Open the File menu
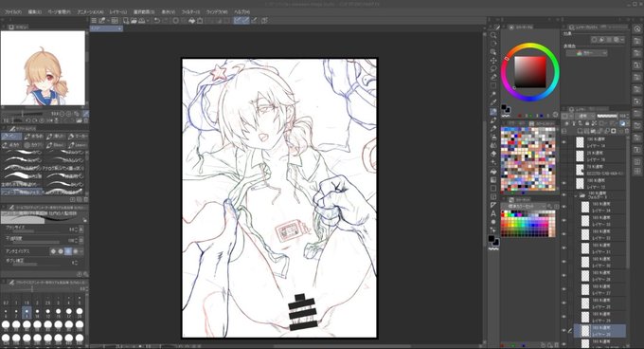 pyautogui.click(x=13, y=12)
